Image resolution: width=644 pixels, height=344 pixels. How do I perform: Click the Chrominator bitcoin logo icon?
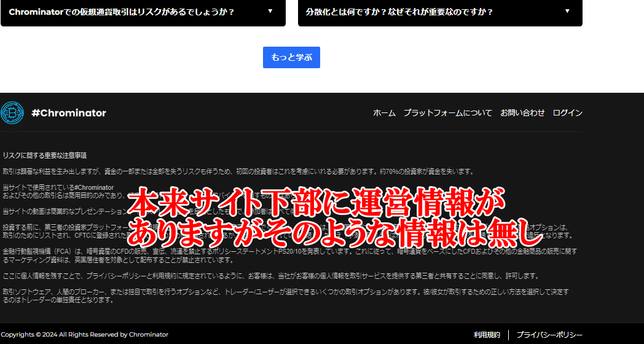pyautogui.click(x=12, y=112)
